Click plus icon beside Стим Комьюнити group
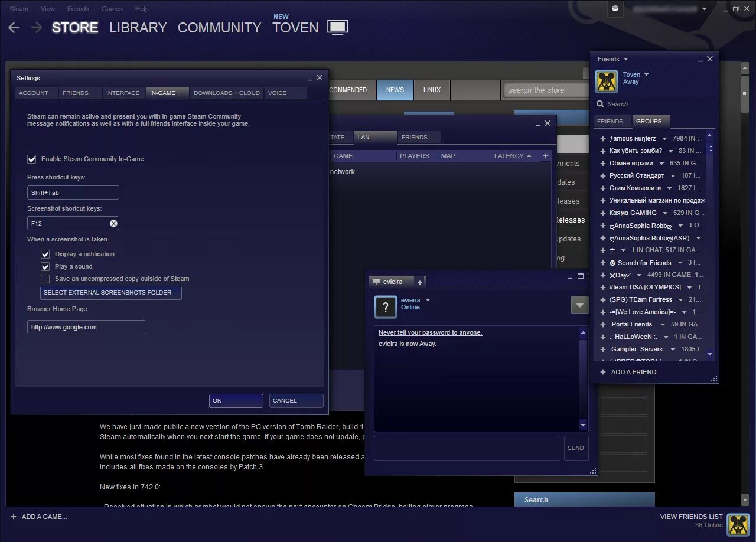 (x=602, y=188)
